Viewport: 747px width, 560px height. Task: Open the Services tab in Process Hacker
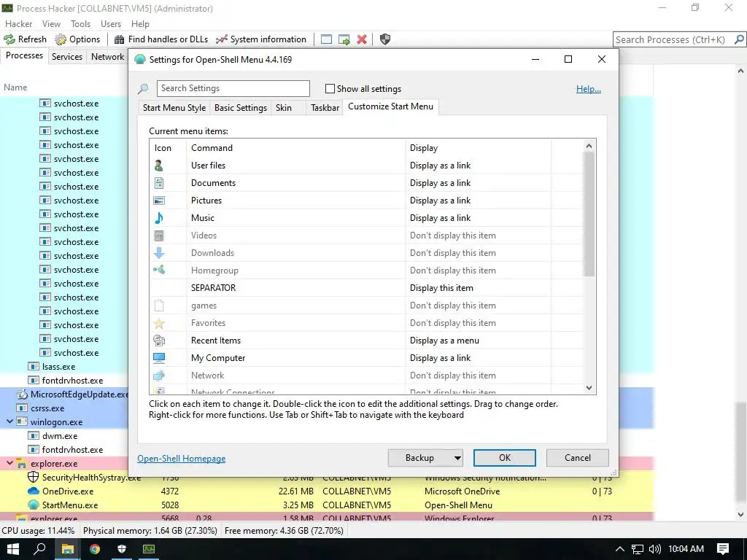[x=66, y=57]
